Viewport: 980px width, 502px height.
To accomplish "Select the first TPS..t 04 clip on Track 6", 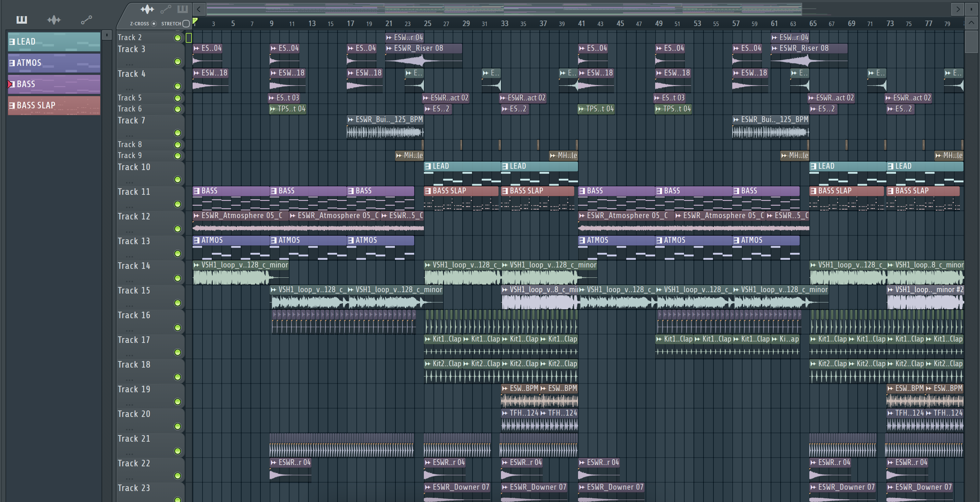I will point(288,109).
